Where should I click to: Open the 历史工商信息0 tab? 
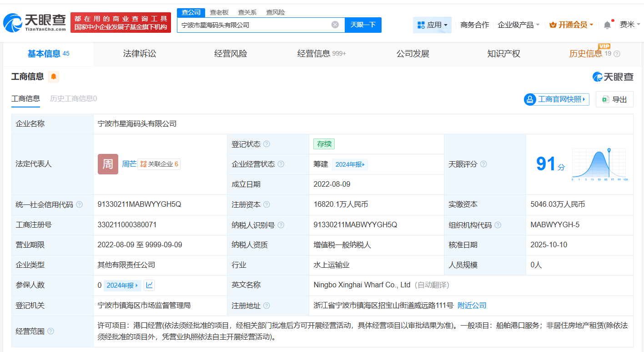click(x=73, y=99)
